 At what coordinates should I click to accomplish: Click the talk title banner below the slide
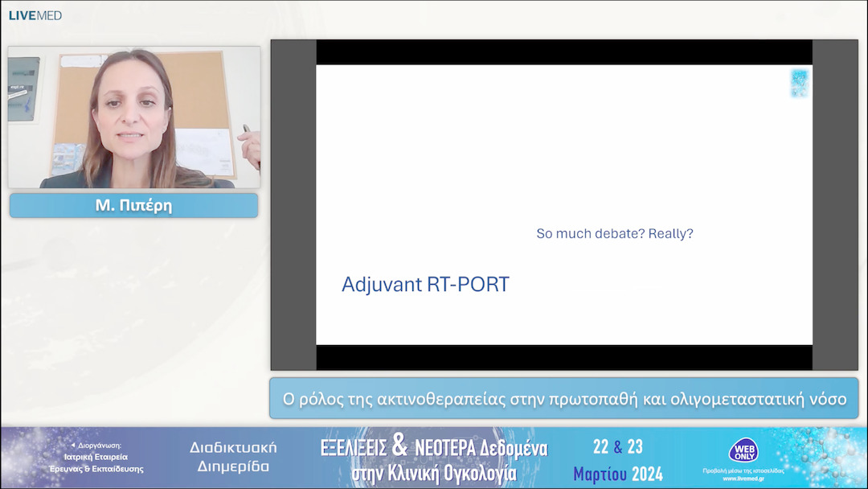tap(564, 399)
